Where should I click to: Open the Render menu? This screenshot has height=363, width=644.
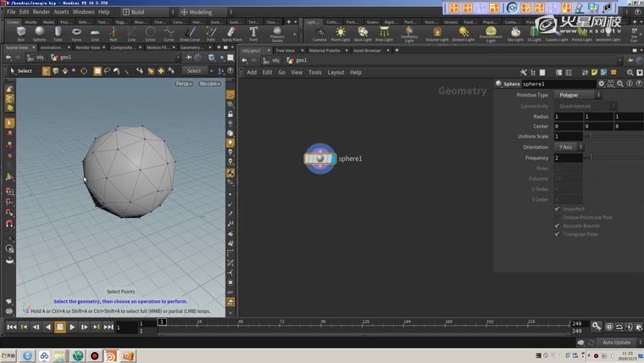[x=41, y=12]
